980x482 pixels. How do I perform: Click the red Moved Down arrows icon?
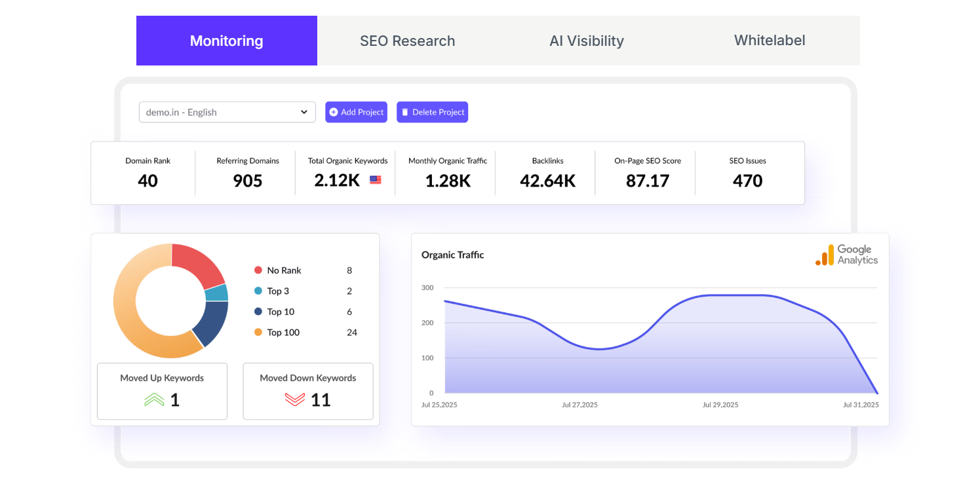(x=295, y=399)
